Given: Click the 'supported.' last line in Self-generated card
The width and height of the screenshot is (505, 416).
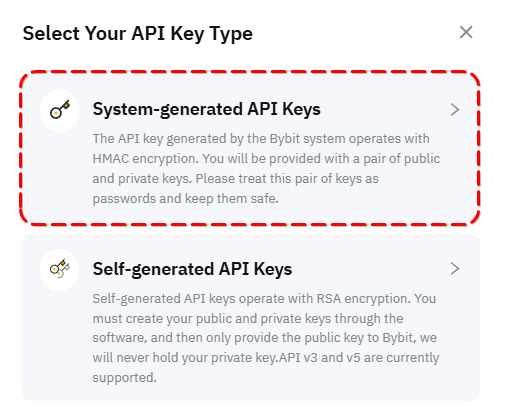Looking at the screenshot, I should click(x=124, y=378).
